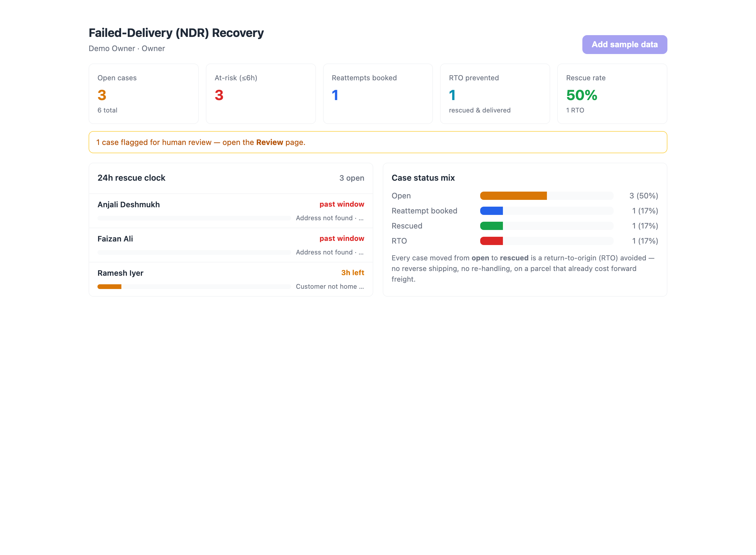
Task: Click past window label for Anjali Deshmukh
Action: click(x=342, y=204)
